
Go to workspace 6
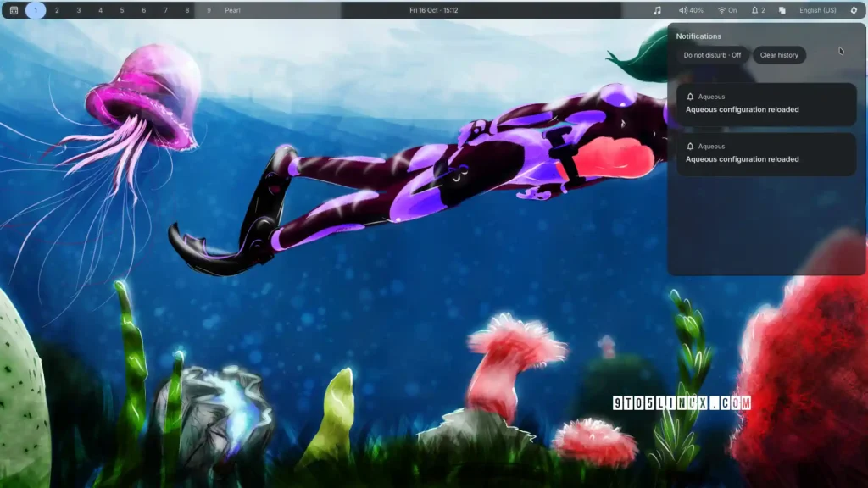tap(144, 10)
